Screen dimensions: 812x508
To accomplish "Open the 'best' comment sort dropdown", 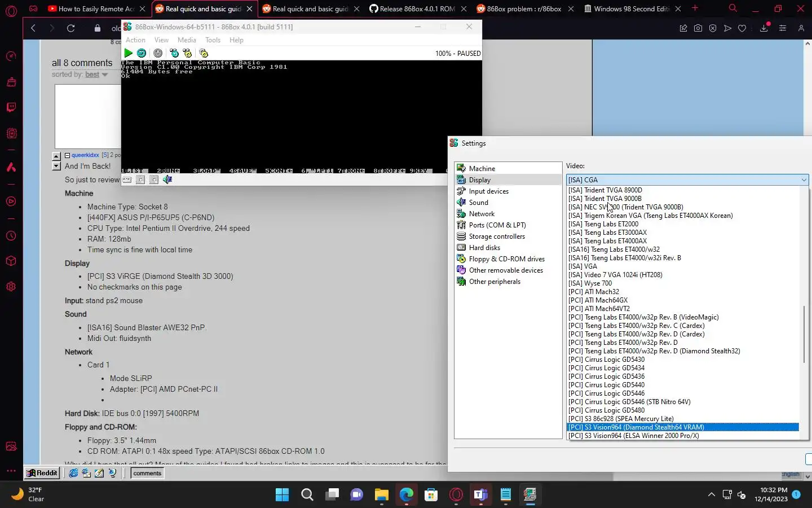I will coord(96,75).
